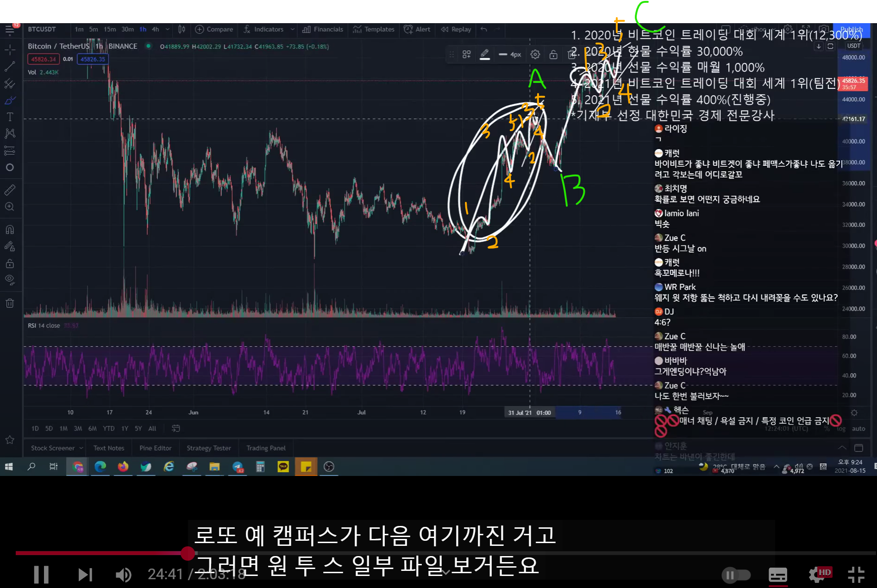Image resolution: width=877 pixels, height=588 pixels.
Task: Switch to the 30m timeframe
Action: (127, 29)
